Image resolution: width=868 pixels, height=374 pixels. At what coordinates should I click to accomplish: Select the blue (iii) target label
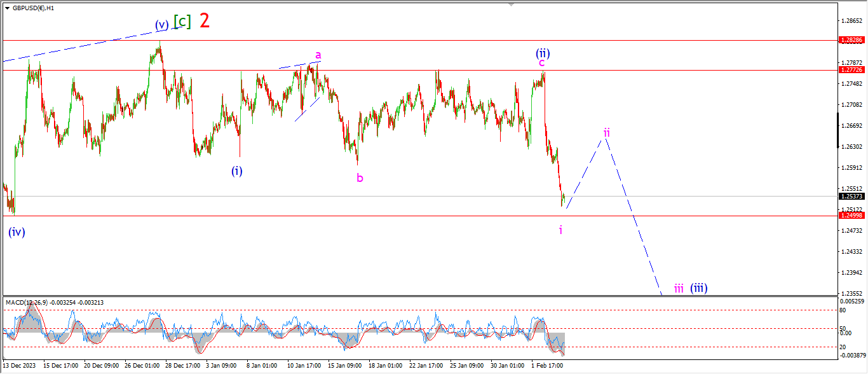coord(699,288)
